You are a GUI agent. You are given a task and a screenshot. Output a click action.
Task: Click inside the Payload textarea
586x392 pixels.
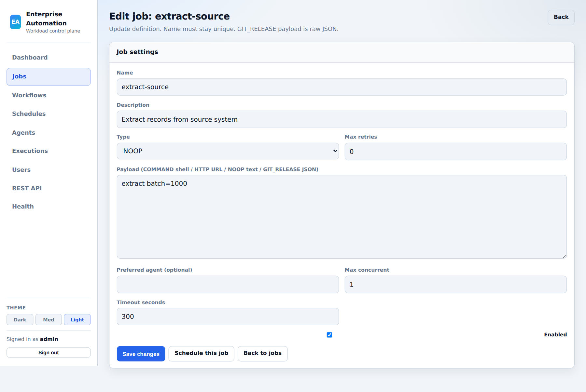coord(342,217)
